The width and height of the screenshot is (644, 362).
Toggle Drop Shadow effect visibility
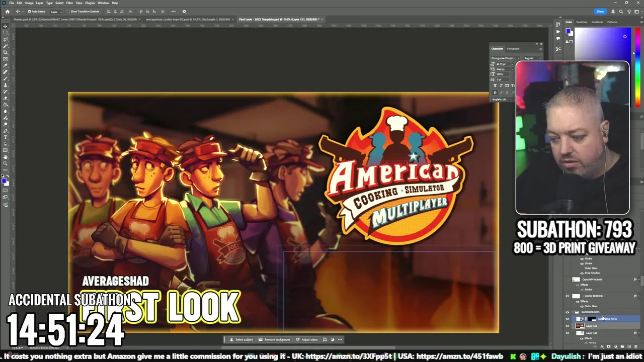click(582, 273)
